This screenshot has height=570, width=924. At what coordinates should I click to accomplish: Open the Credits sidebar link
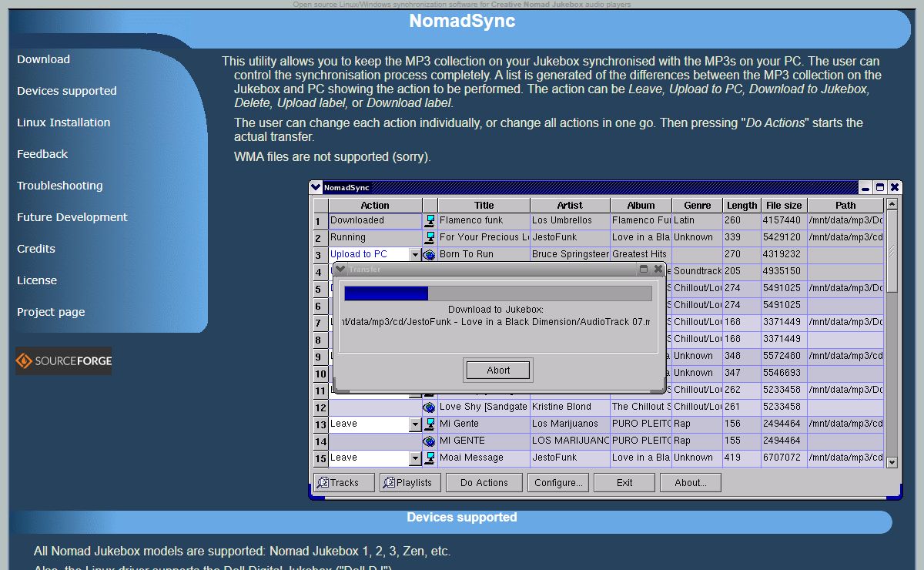point(36,249)
